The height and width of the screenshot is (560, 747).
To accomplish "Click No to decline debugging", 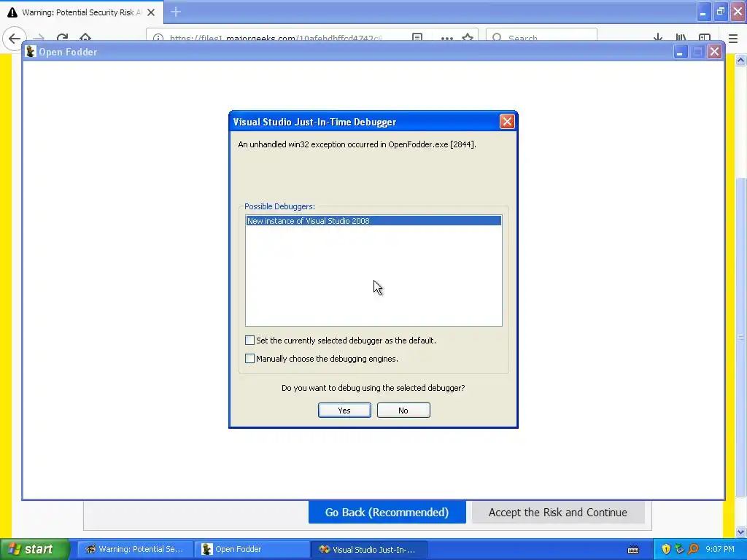I will tap(403, 410).
